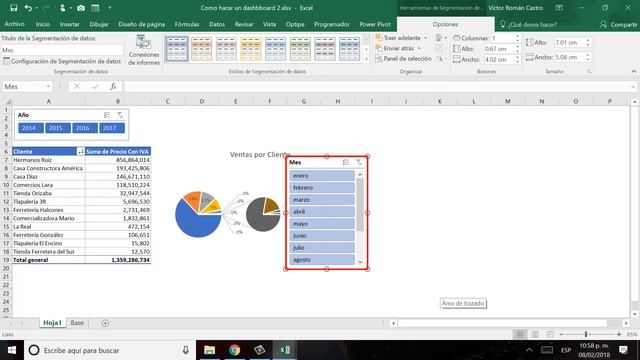Select the orange slicer style thumbnail
The height and width of the screenshot is (360, 640).
click(202, 49)
